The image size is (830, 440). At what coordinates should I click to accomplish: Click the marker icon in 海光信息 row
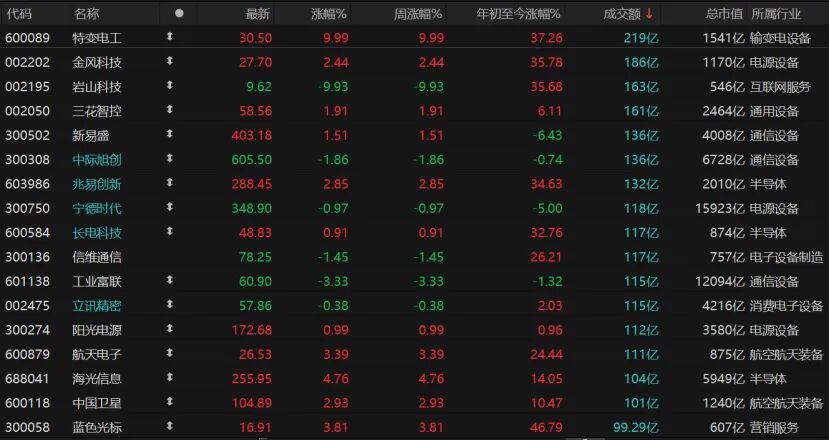pyautogui.click(x=169, y=378)
